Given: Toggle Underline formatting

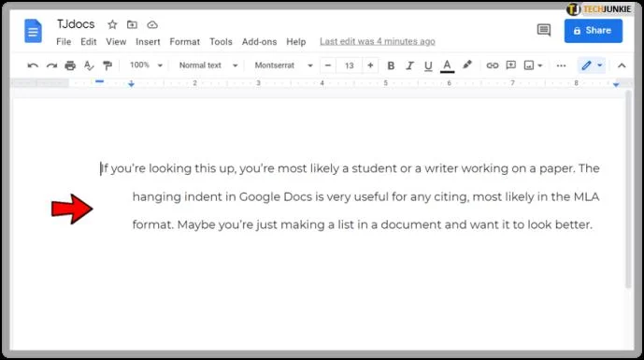Looking at the screenshot, I should pyautogui.click(x=428, y=65).
